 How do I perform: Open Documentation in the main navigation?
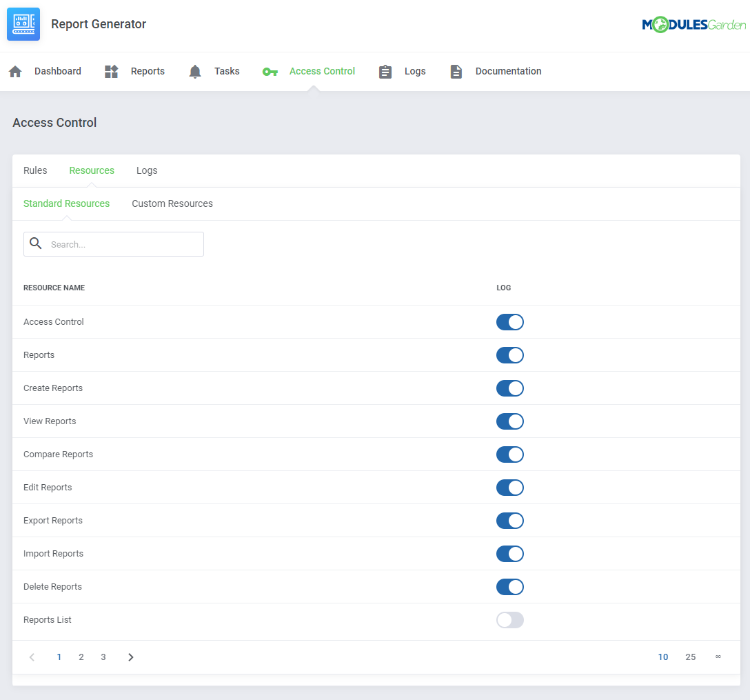[508, 71]
